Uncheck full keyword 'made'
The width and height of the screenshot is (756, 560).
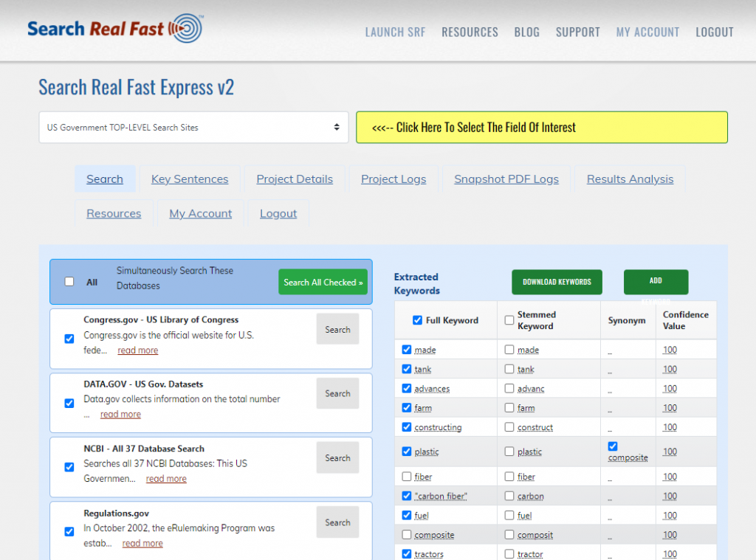point(407,350)
